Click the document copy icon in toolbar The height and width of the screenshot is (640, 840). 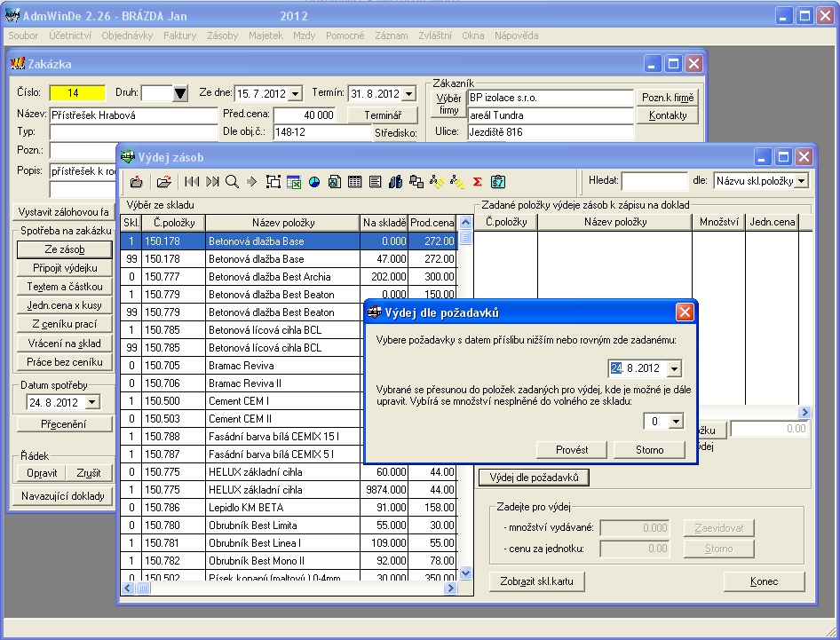point(334,182)
